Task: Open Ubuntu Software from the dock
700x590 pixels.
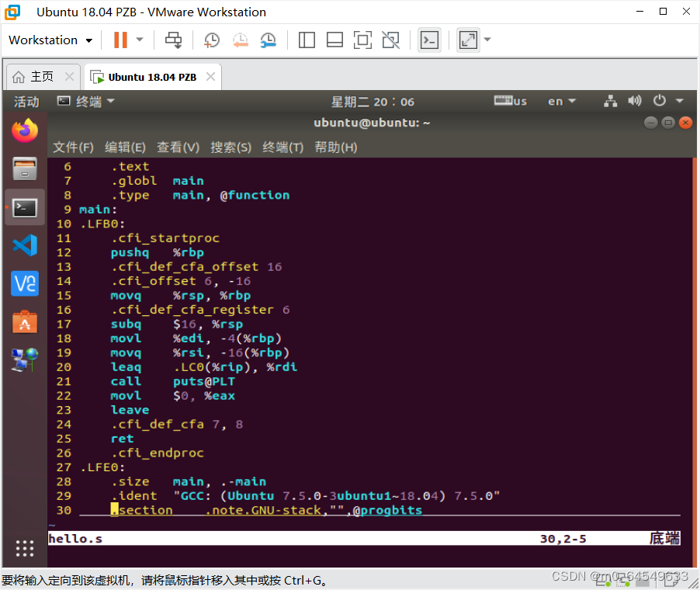Action: (x=24, y=321)
